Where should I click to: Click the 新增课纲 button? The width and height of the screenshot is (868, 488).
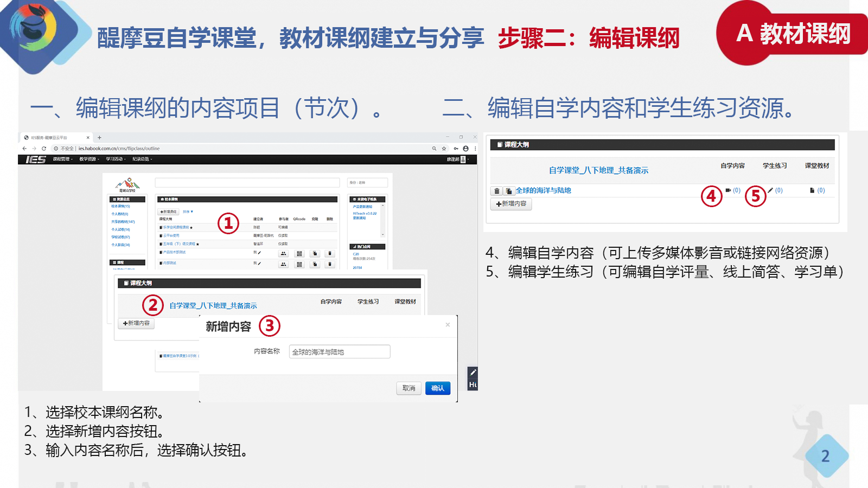point(168,211)
